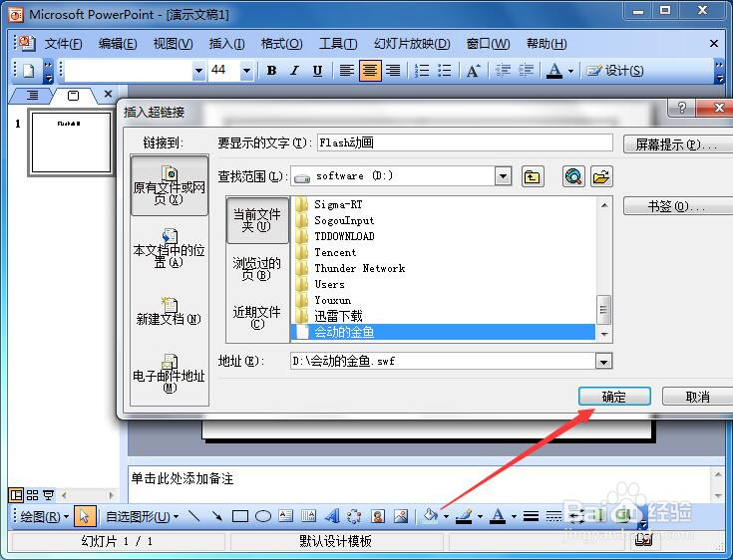Screen dimensions: 733x560
Task: Select 本文档中的位置 link type
Action: coord(170,248)
